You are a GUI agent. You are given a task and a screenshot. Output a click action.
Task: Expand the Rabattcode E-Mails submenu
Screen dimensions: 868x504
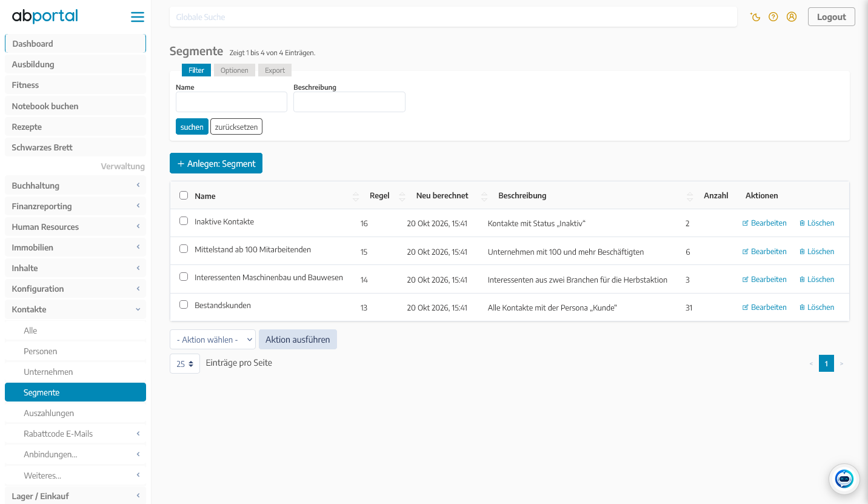pos(75,434)
